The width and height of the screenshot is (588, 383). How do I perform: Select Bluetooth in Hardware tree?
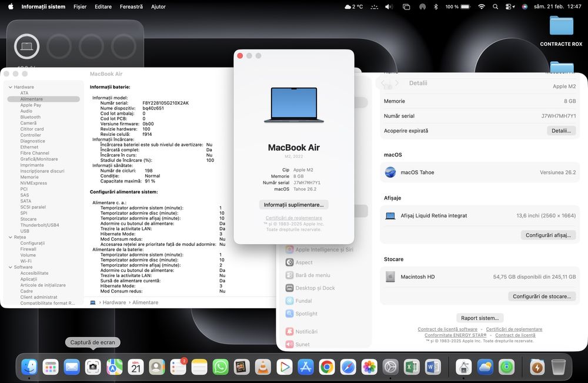tap(31, 117)
